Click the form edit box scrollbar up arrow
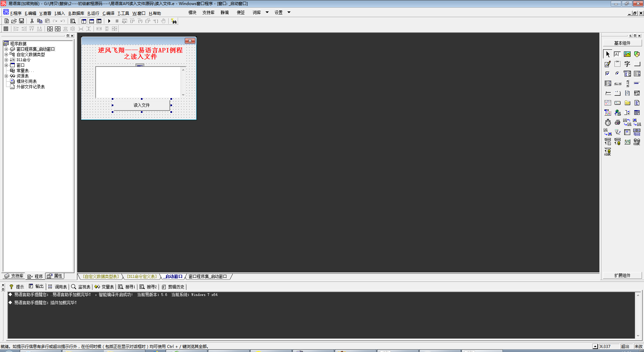644x352 pixels. tap(183, 70)
